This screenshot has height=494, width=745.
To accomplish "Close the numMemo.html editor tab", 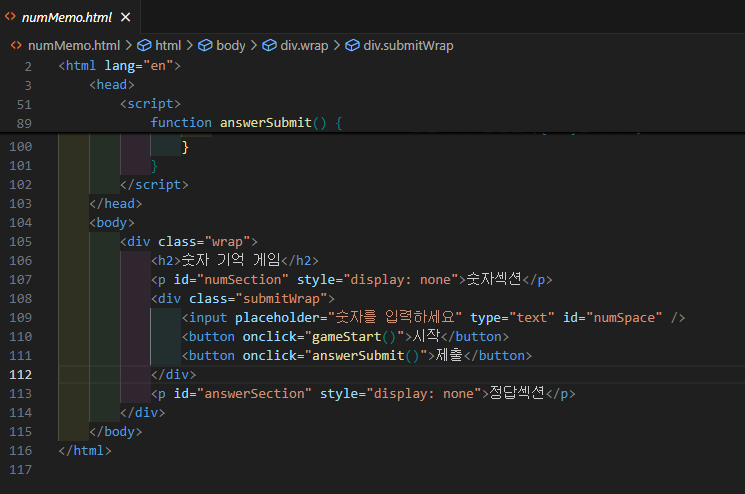I will (125, 17).
